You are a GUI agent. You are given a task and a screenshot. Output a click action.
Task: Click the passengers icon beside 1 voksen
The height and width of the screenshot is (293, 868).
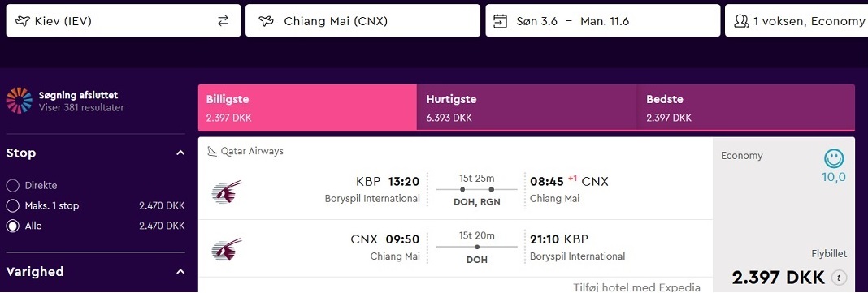coord(740,21)
